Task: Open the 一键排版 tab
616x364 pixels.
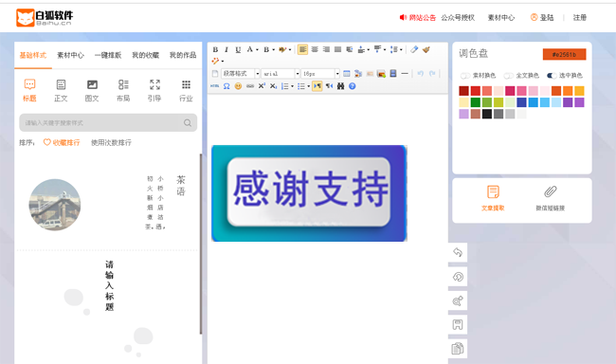Action: point(108,55)
